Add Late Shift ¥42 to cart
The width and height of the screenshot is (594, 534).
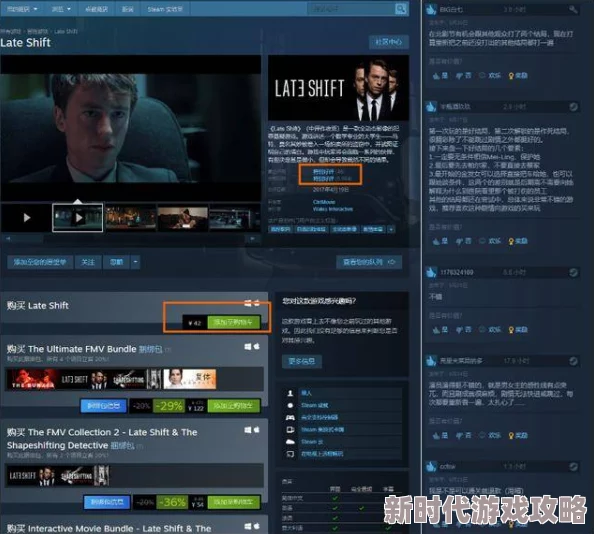point(233,322)
